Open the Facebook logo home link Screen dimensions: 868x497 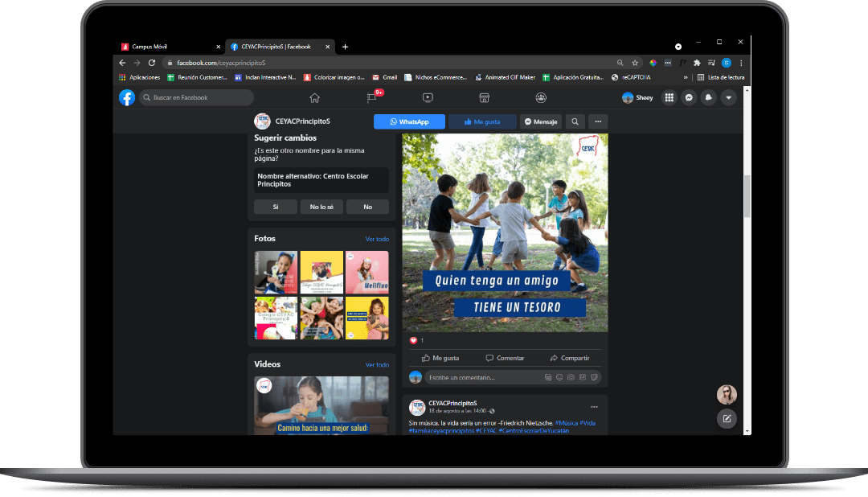[127, 97]
